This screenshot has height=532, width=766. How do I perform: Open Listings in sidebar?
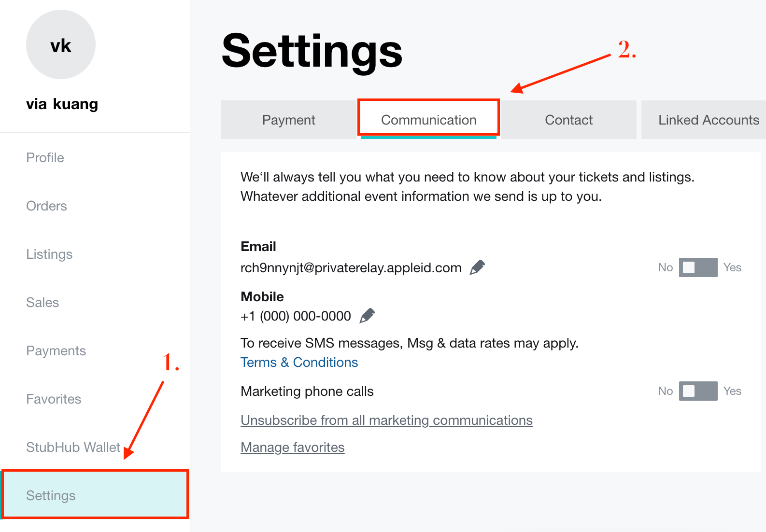click(x=49, y=254)
